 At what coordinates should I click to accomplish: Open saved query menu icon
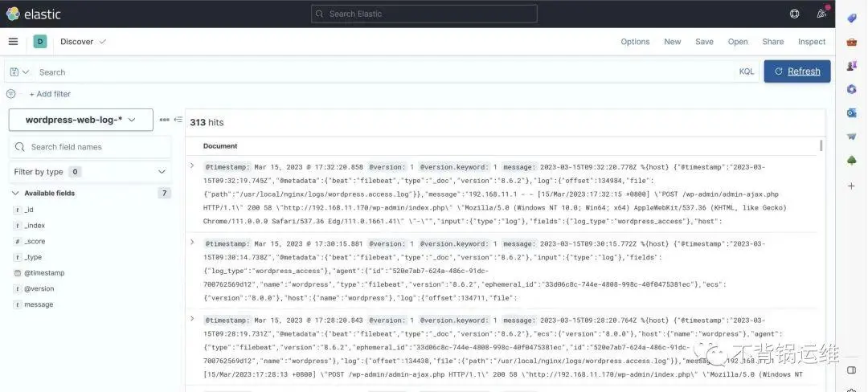(x=19, y=71)
